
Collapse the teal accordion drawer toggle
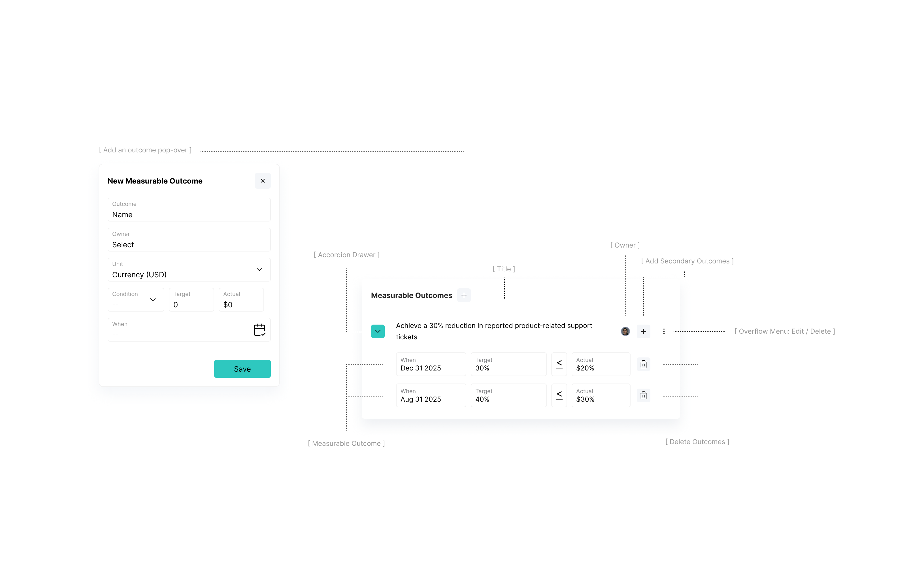[378, 331]
